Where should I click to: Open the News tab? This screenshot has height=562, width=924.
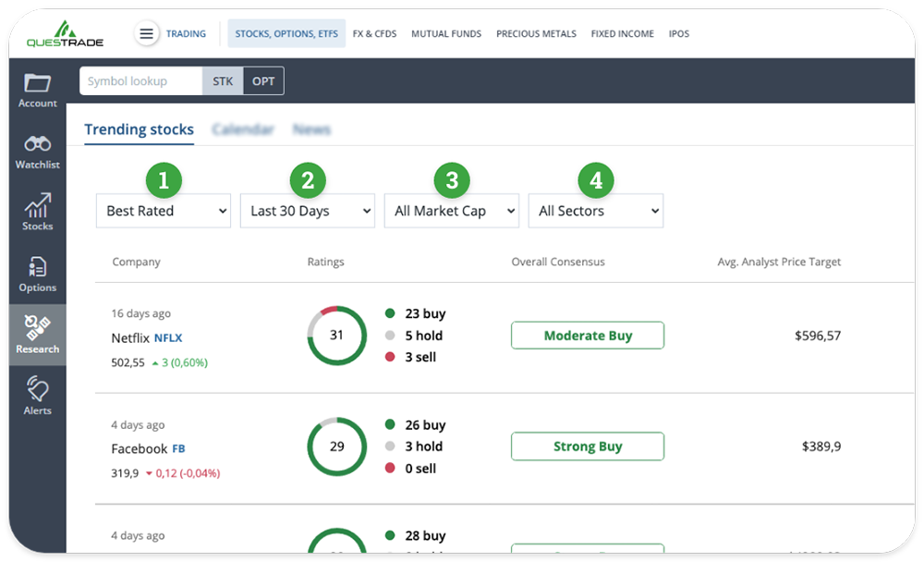(x=312, y=129)
